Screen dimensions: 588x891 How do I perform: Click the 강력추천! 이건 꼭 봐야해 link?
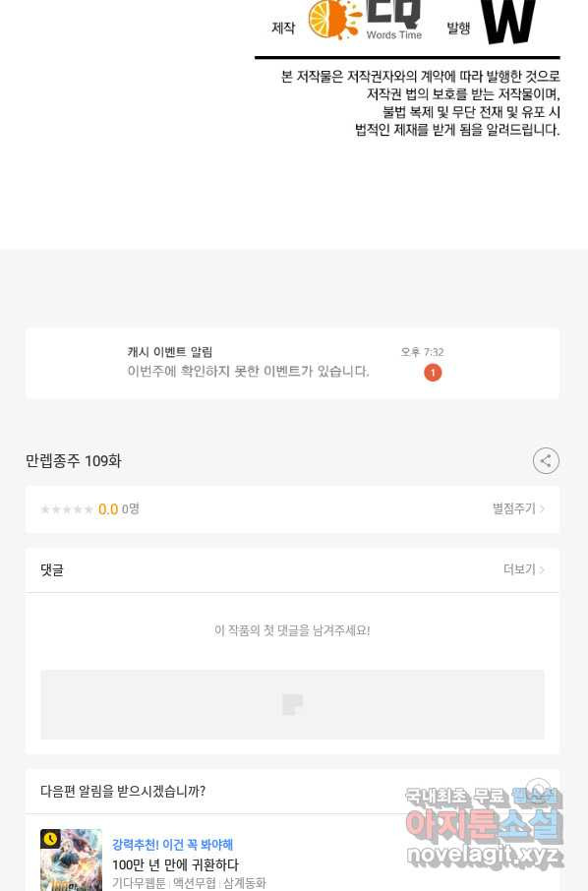(173, 845)
